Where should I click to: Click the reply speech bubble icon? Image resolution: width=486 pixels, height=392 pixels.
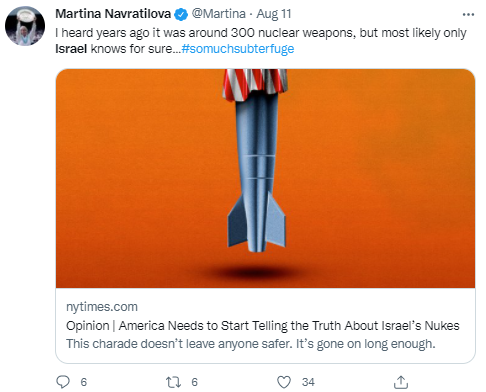point(63,382)
